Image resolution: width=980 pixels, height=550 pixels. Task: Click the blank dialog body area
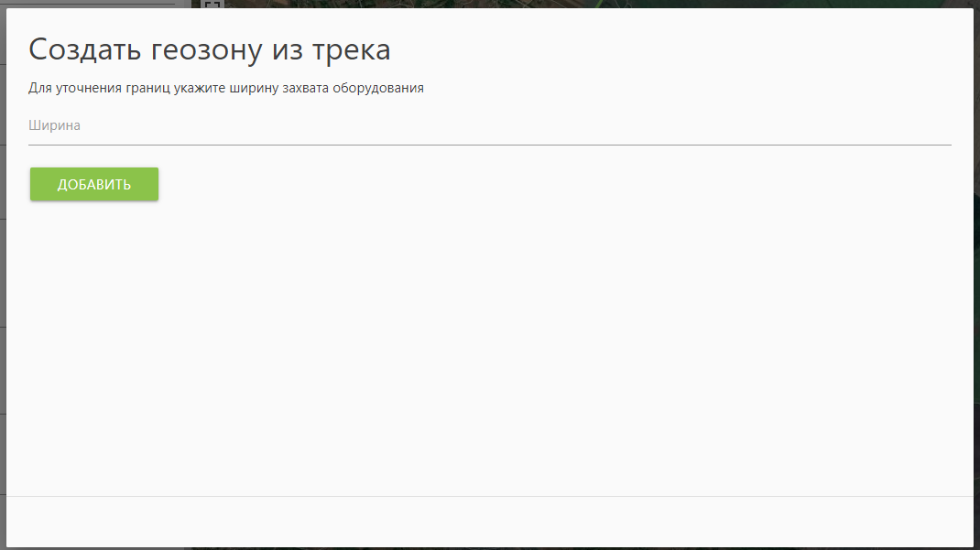pos(490,348)
